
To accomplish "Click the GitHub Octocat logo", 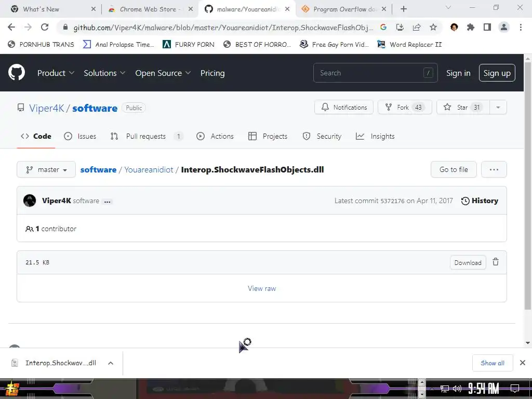I will (16, 72).
